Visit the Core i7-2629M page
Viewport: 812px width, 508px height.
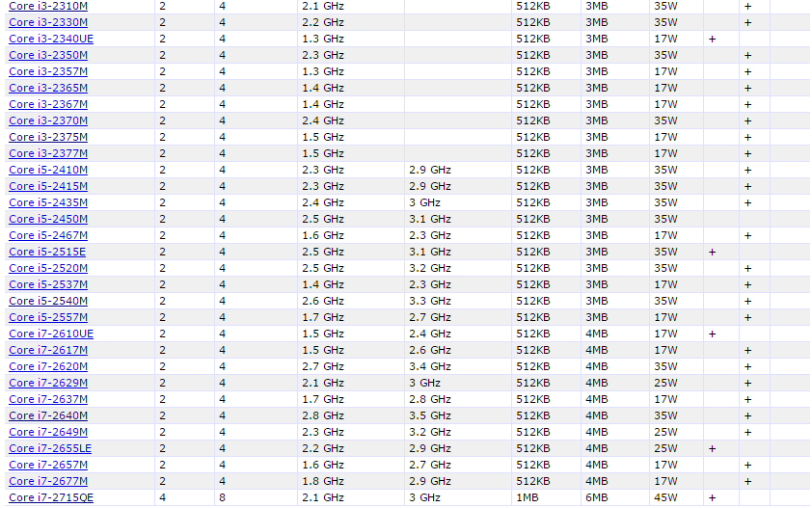(48, 384)
